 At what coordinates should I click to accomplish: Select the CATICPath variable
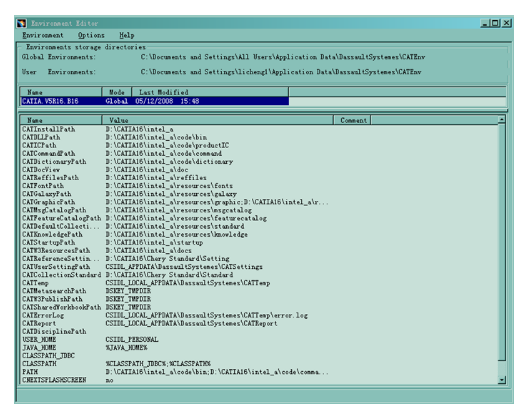[x=39, y=145]
